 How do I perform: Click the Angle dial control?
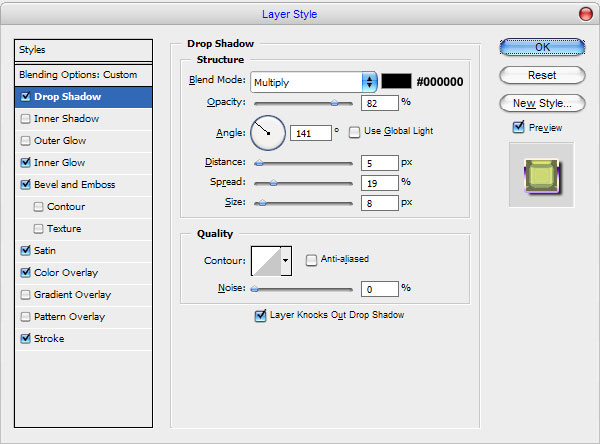click(x=268, y=133)
